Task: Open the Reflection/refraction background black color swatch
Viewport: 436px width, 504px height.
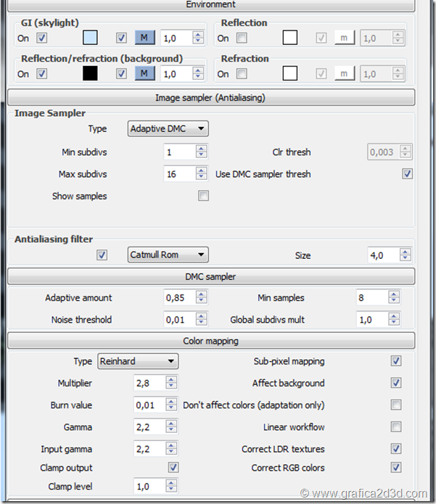Action: point(90,73)
